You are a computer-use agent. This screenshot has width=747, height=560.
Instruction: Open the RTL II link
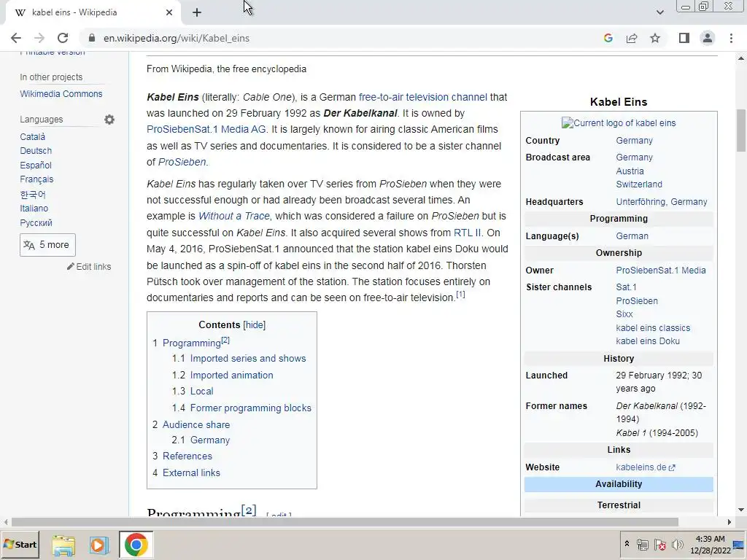click(x=467, y=233)
